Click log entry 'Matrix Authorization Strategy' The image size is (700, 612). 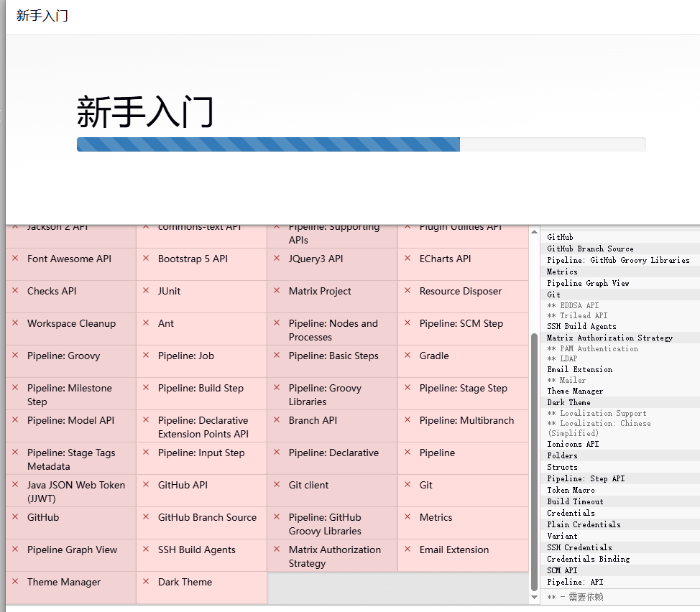(x=610, y=338)
